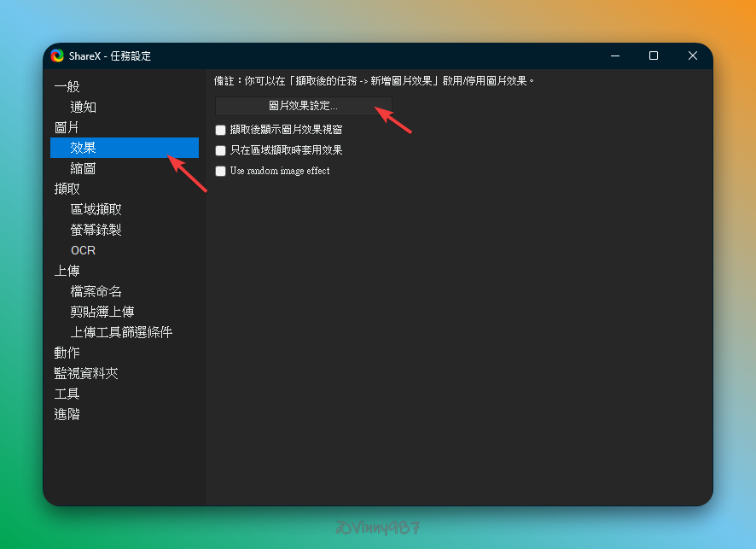Open the 通知 settings page
756x549 pixels.
(x=83, y=108)
